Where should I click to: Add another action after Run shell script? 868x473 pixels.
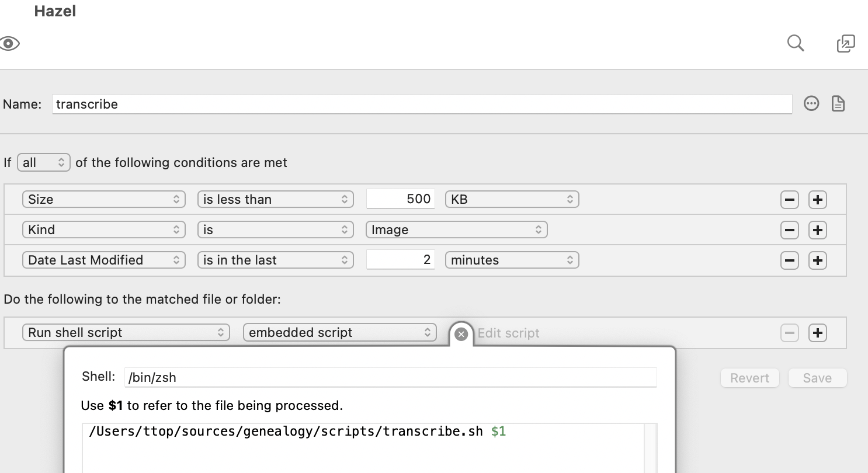pyautogui.click(x=818, y=333)
